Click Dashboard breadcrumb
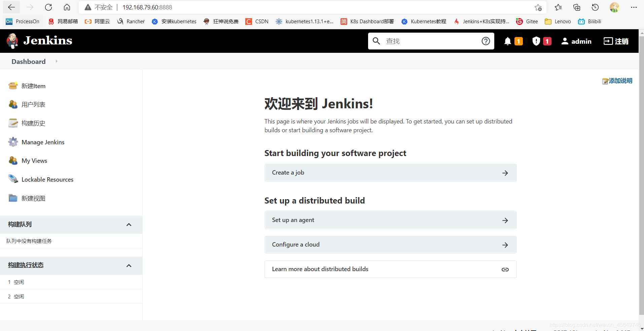This screenshot has height=331, width=644. coord(29,62)
